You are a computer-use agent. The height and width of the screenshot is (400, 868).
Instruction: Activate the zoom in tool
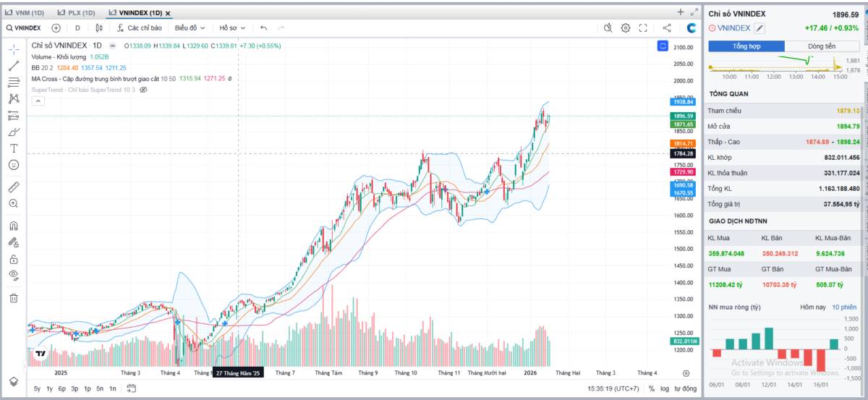(x=14, y=203)
